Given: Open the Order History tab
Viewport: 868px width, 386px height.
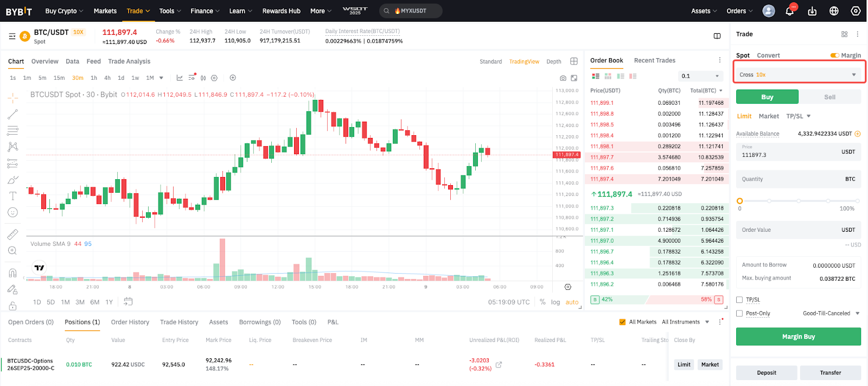Looking at the screenshot, I should click(130, 322).
